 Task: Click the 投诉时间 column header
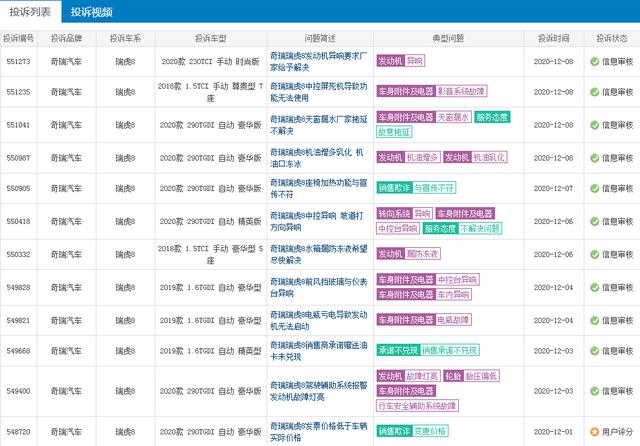(x=553, y=37)
